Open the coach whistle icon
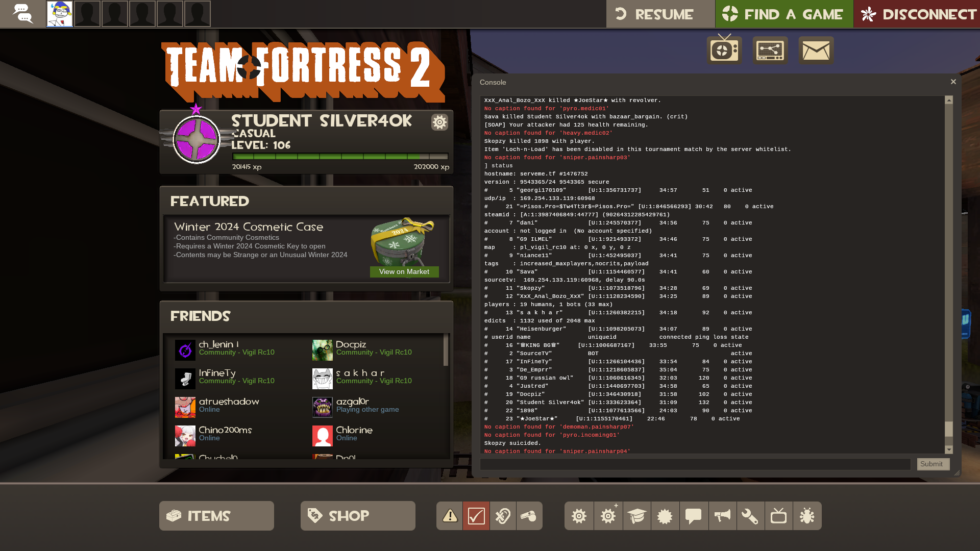 (529, 516)
